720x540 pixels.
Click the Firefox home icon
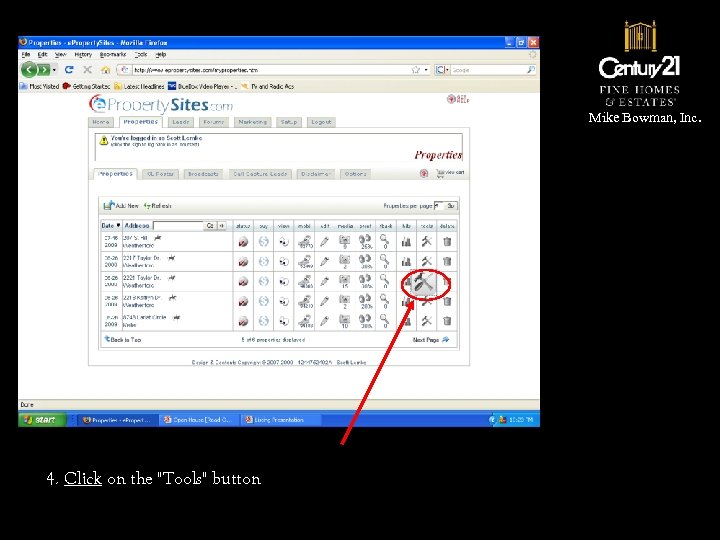click(106, 70)
